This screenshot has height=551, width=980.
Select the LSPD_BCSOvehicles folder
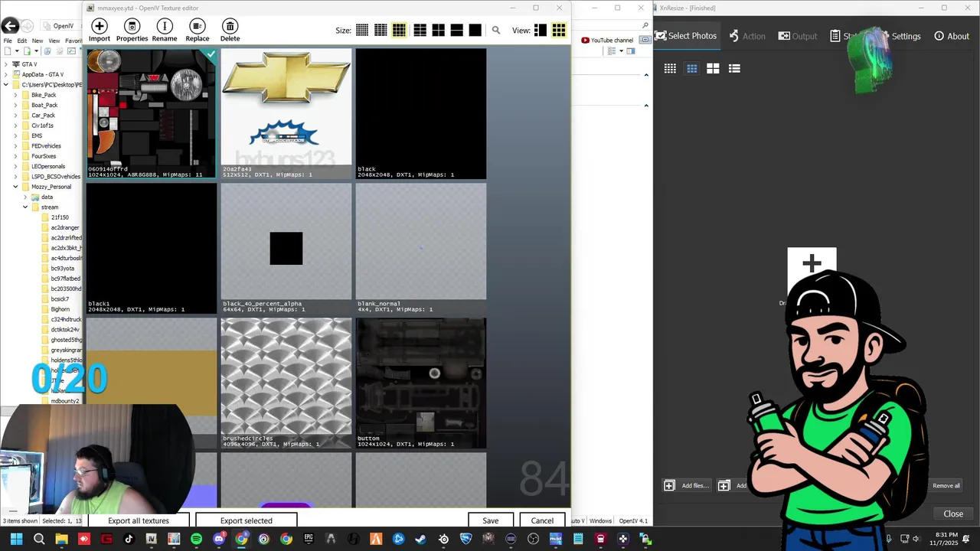point(51,177)
